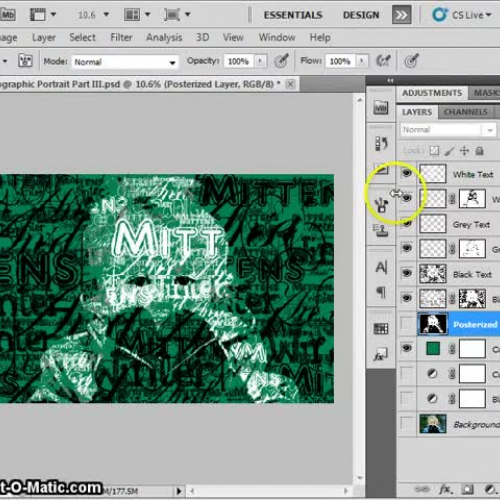Open the Analysis menu
This screenshot has height=500, width=500.
[164, 38]
